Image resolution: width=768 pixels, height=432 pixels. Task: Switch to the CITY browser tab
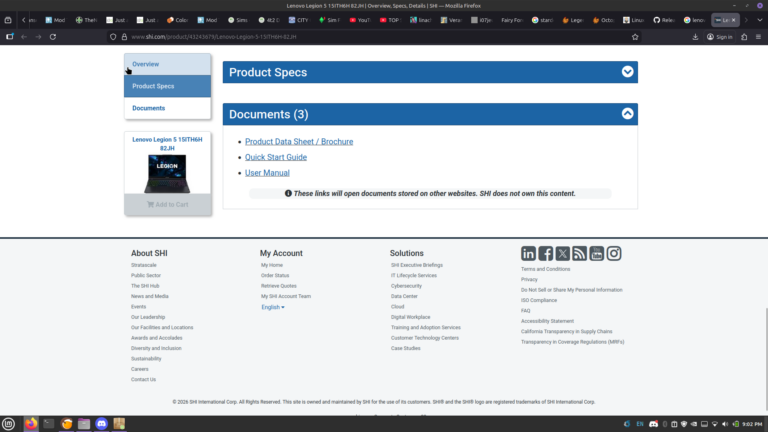point(299,20)
